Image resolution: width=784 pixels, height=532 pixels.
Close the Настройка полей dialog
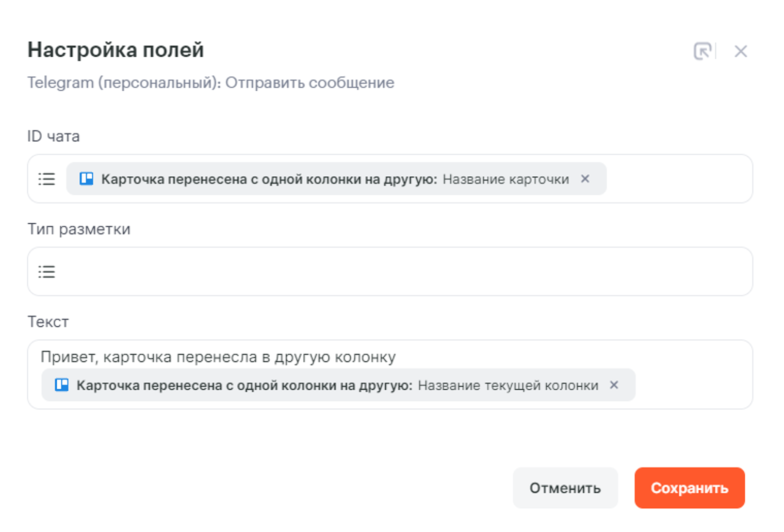(x=741, y=51)
